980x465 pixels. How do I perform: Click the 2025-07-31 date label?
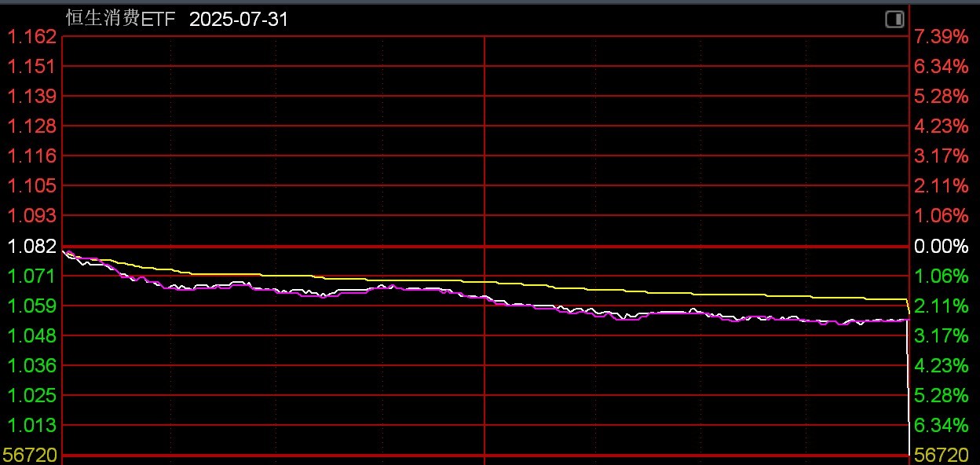click(239, 20)
